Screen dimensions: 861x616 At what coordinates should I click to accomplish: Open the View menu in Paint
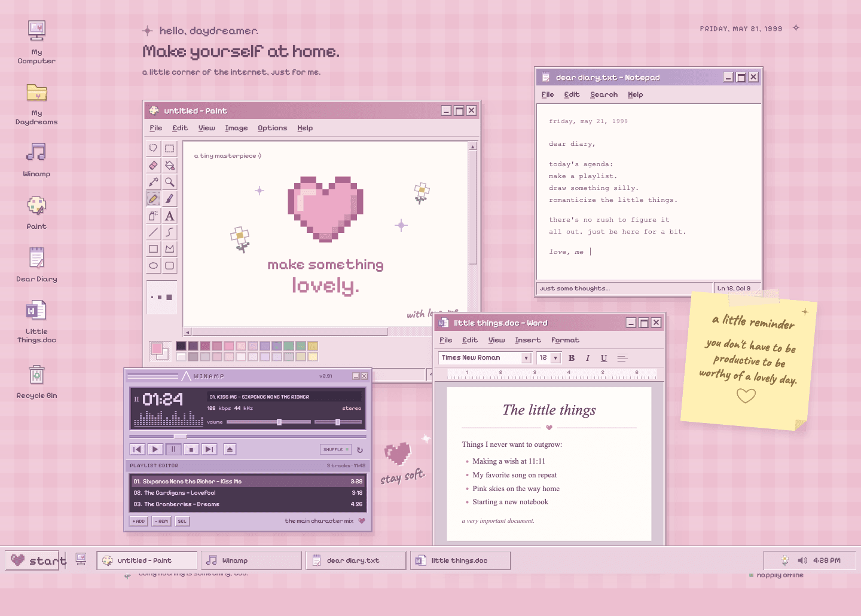tap(207, 128)
